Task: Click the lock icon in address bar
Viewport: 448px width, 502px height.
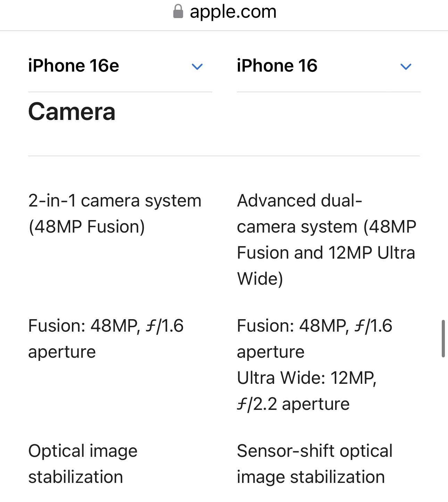Action: point(178,11)
